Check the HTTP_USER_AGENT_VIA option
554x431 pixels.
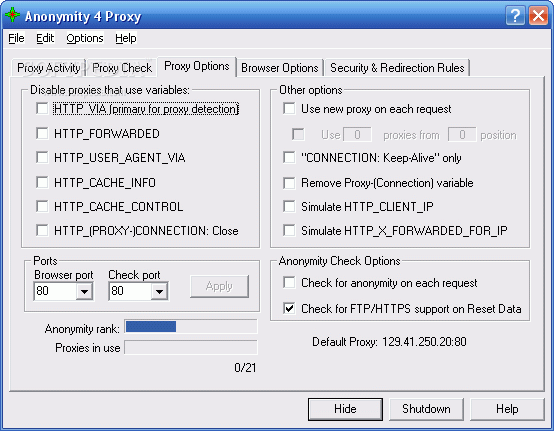pos(42,157)
